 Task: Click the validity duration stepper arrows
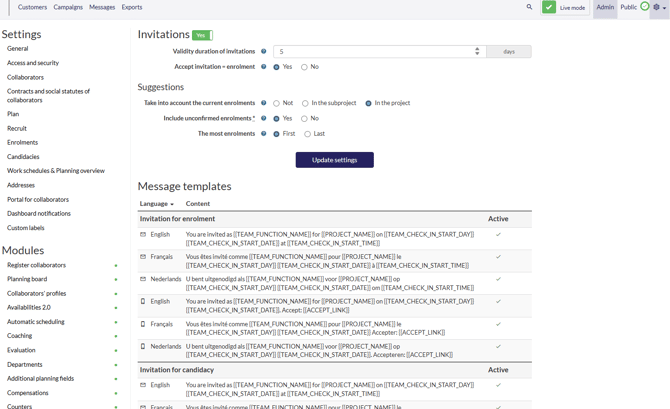coord(477,51)
